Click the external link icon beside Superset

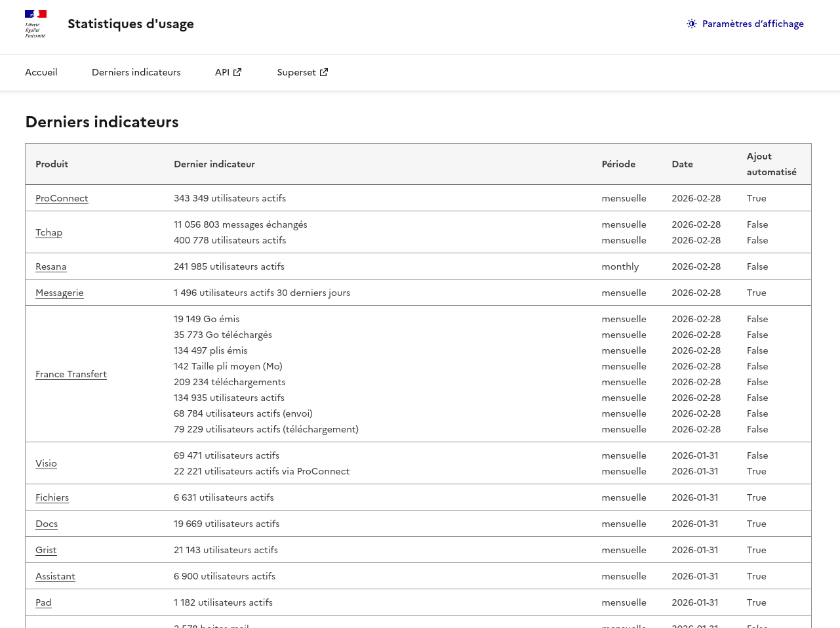[x=324, y=72]
